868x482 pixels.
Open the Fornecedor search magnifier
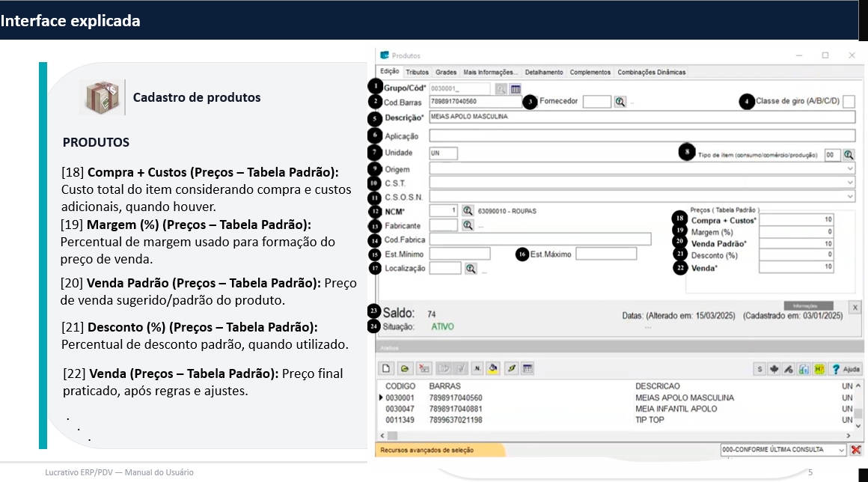click(620, 102)
